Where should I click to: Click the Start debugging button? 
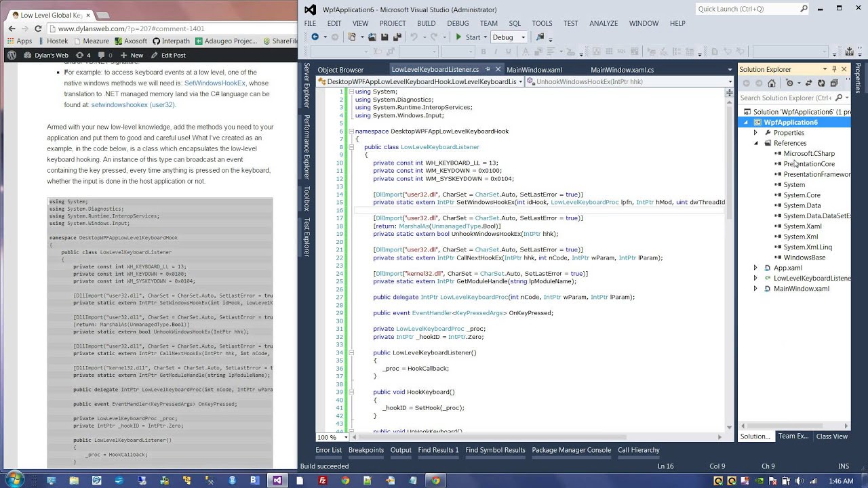pos(467,37)
